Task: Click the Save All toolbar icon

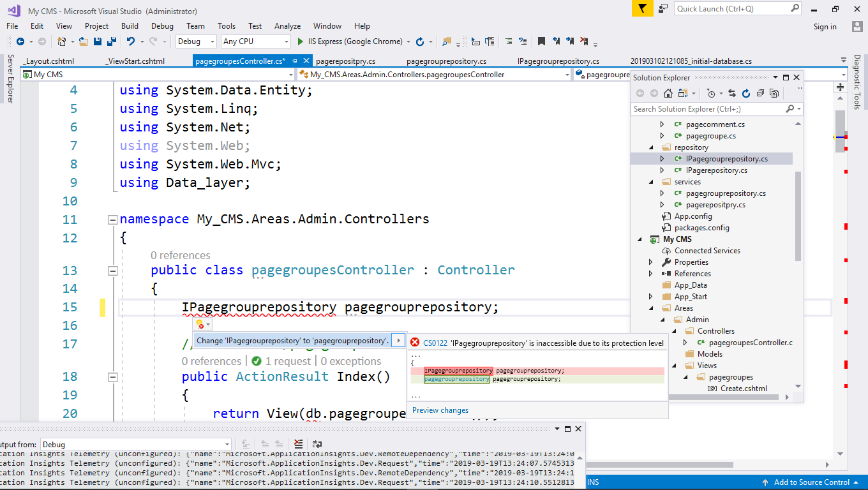Action: pyautogui.click(x=112, y=41)
